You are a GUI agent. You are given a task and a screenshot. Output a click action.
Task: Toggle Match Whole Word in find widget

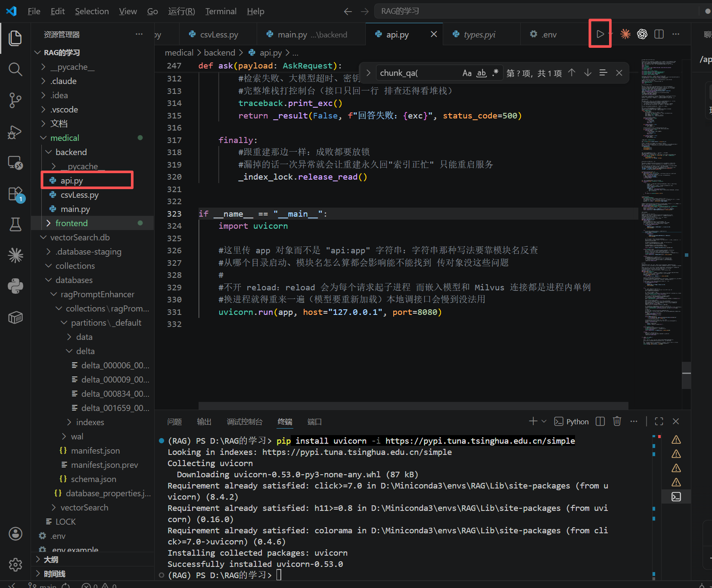482,73
